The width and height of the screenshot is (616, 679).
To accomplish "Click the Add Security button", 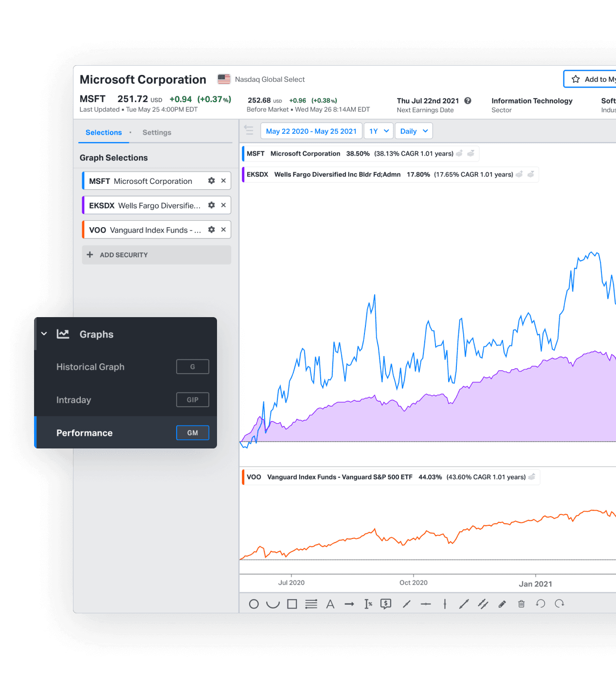I will tap(156, 255).
